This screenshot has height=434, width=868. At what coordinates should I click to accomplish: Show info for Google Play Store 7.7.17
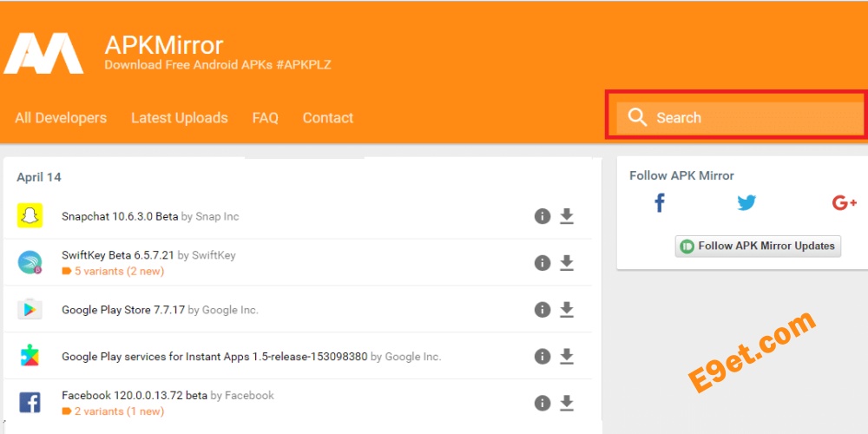(x=542, y=310)
